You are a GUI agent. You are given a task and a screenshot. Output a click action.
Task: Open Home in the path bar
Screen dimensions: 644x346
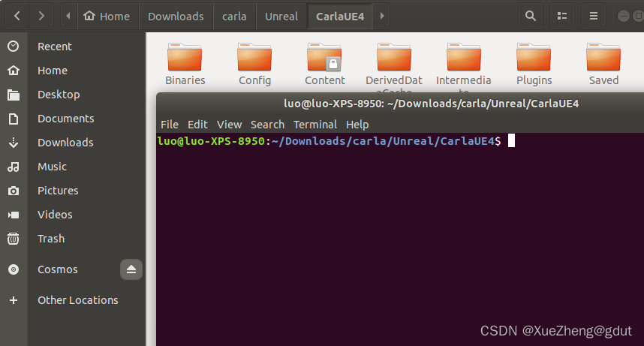point(107,16)
